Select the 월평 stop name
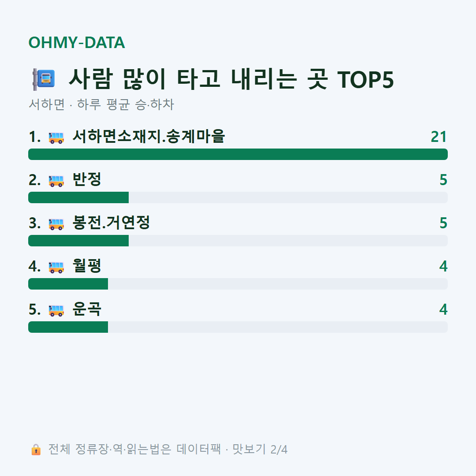The height and width of the screenshot is (476, 476). click(x=87, y=266)
